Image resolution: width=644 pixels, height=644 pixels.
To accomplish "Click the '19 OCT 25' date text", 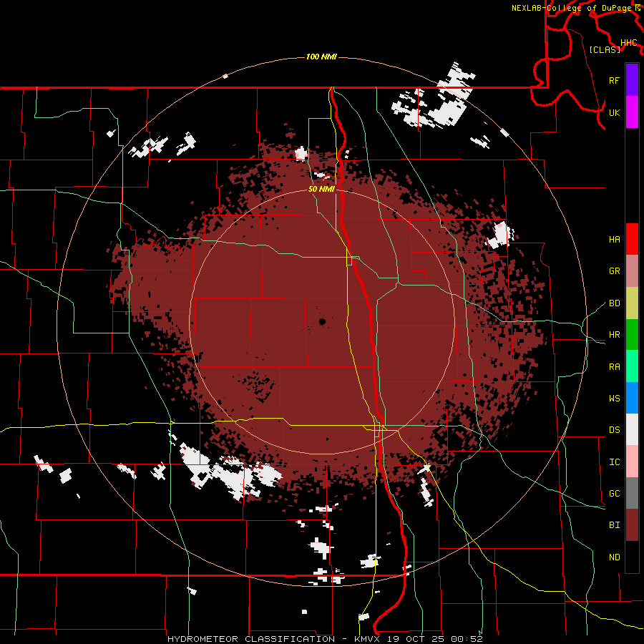I will [x=417, y=639].
